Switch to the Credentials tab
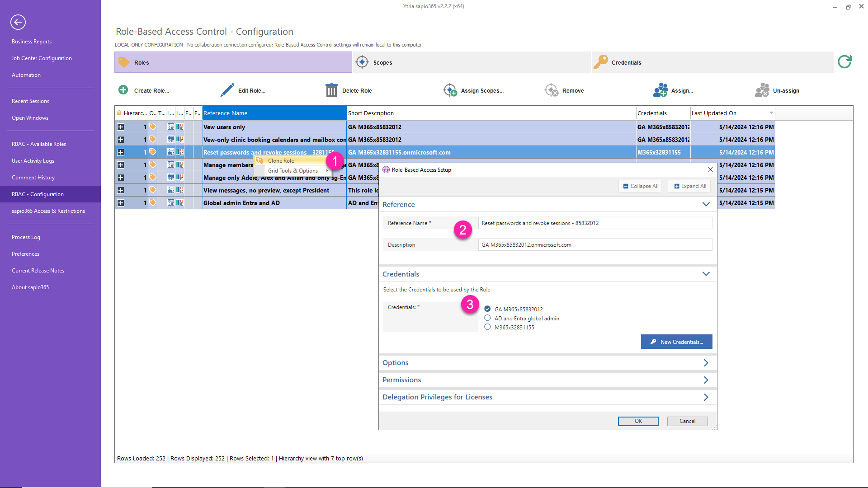 (713, 62)
